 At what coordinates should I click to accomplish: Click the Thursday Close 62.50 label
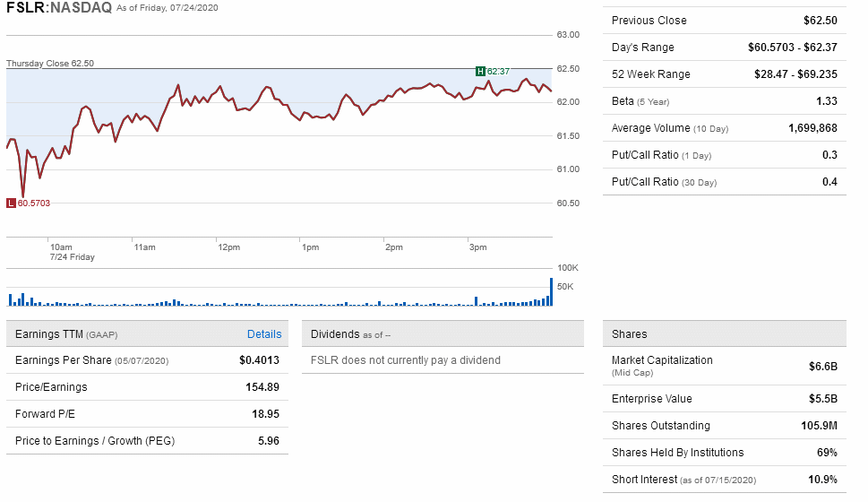(x=50, y=63)
